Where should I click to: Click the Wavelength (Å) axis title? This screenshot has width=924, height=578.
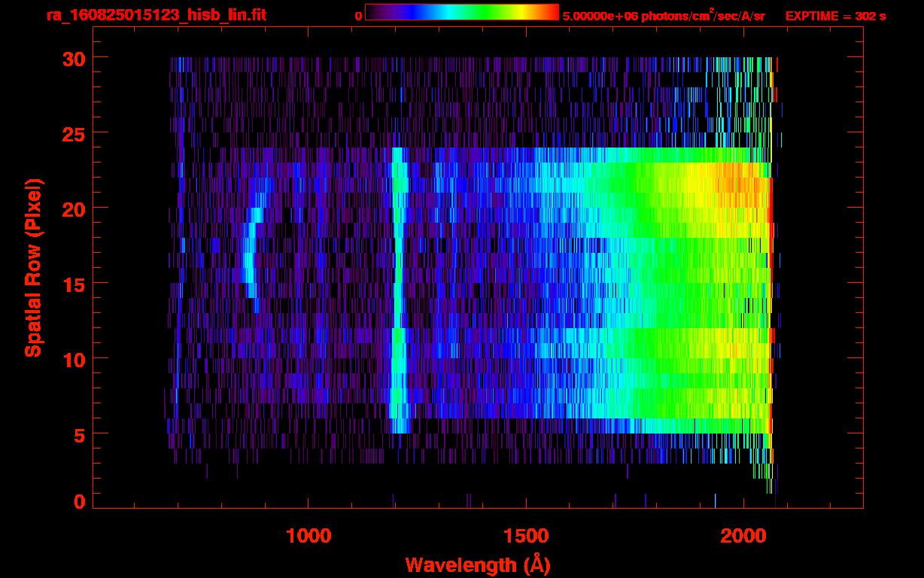(477, 564)
